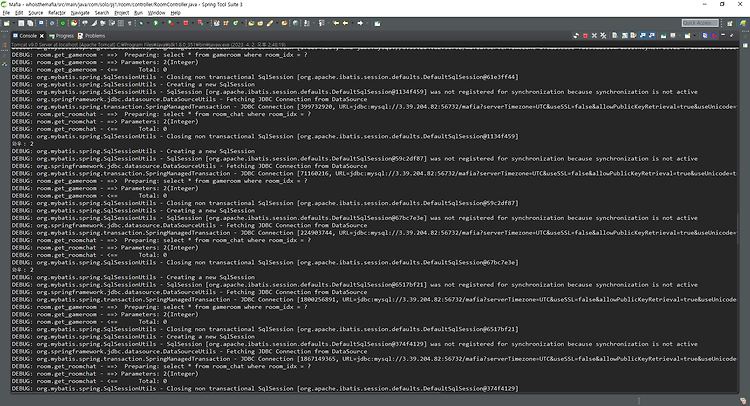This screenshot has height=406, width=750.
Task: Click the Forward white arrow in toolbar
Action: point(360,23)
